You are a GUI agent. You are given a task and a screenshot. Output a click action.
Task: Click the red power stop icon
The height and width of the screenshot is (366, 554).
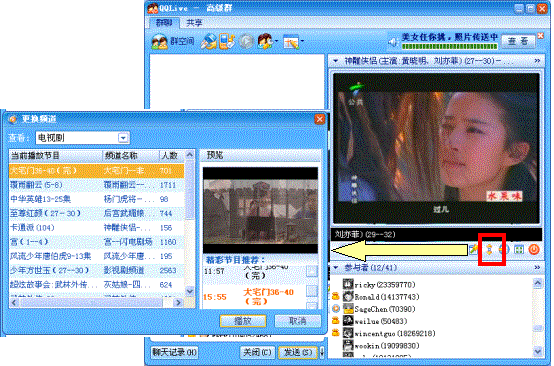point(534,249)
